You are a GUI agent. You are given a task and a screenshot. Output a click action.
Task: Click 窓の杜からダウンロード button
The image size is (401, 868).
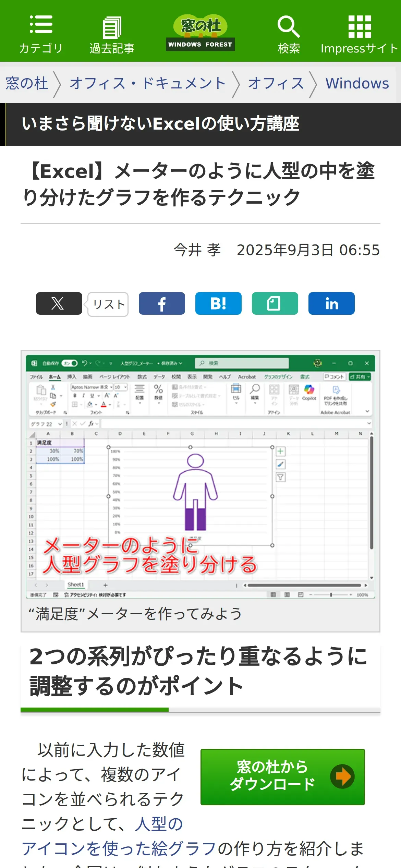tap(282, 777)
